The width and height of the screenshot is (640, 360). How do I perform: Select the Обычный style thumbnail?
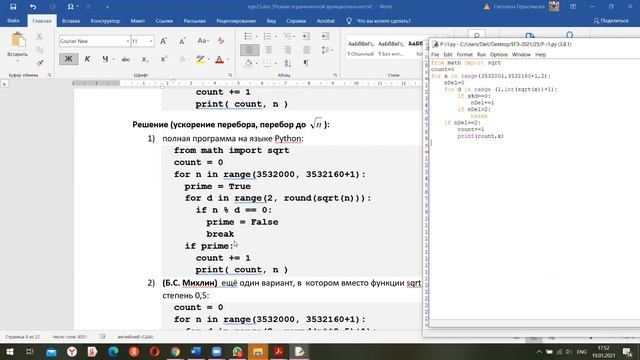point(360,48)
